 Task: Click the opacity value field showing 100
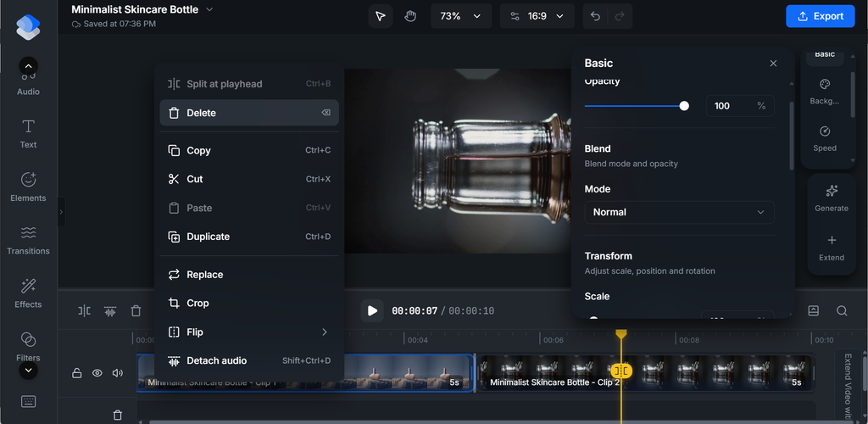pos(739,106)
